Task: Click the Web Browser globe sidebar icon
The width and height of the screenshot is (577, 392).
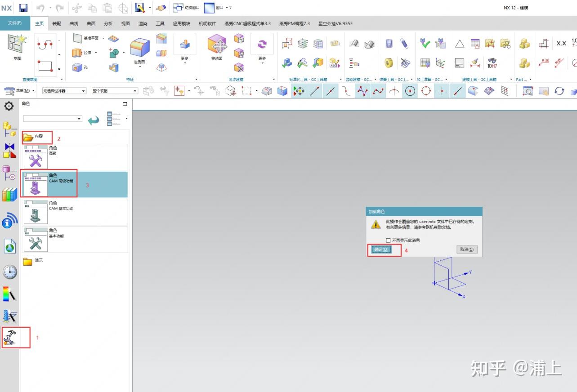Action: [x=9, y=246]
